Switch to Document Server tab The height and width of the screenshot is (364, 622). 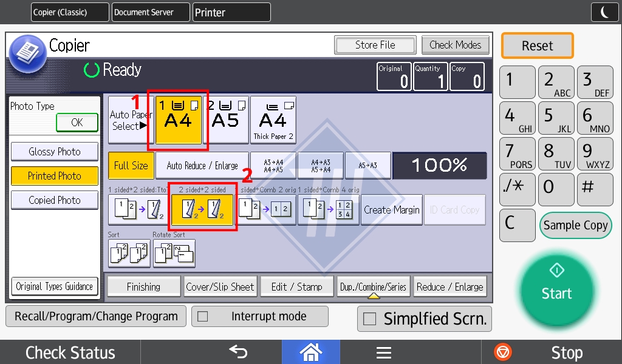tap(149, 12)
